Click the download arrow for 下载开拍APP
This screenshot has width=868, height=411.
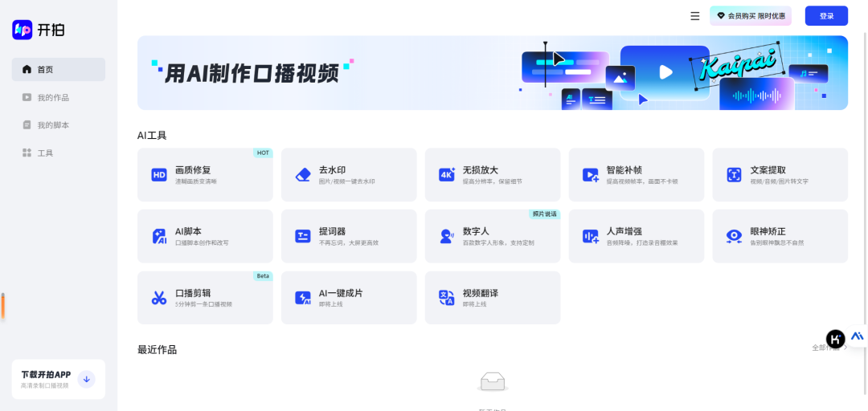(x=86, y=380)
